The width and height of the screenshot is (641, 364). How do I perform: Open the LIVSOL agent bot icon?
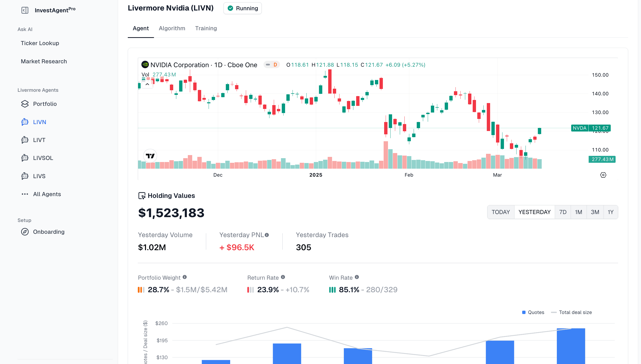coord(25,158)
